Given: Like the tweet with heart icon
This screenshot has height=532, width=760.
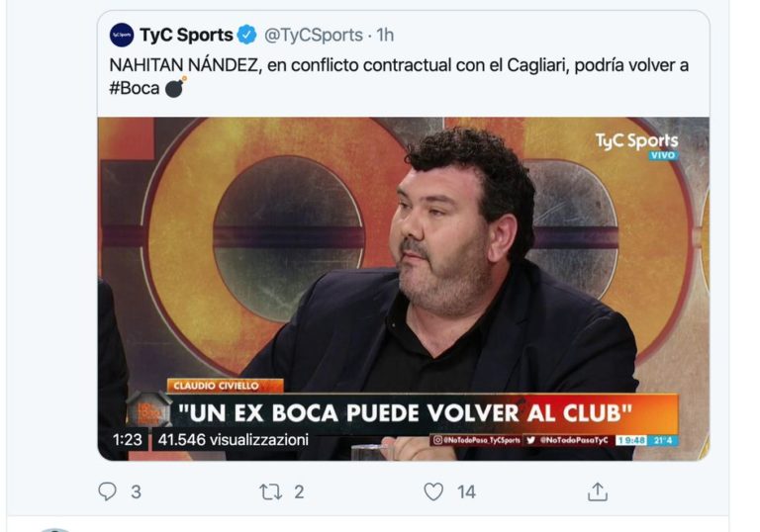Looking at the screenshot, I should pos(433,491).
